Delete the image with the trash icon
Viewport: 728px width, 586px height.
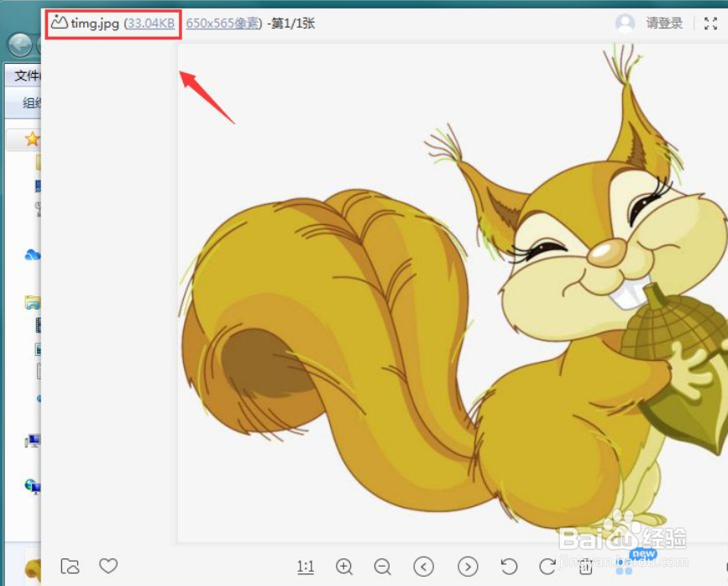tap(585, 567)
